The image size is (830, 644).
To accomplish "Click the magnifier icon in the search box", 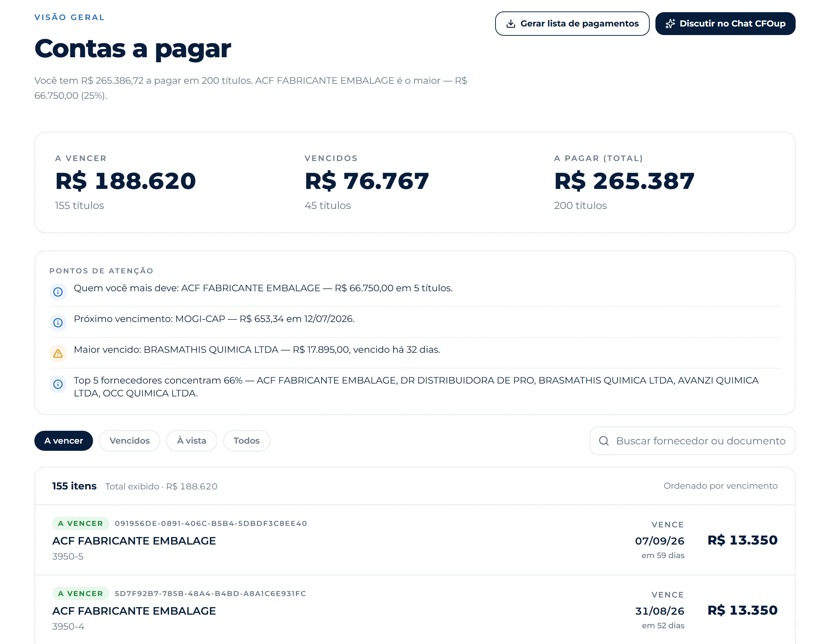I will coord(604,441).
